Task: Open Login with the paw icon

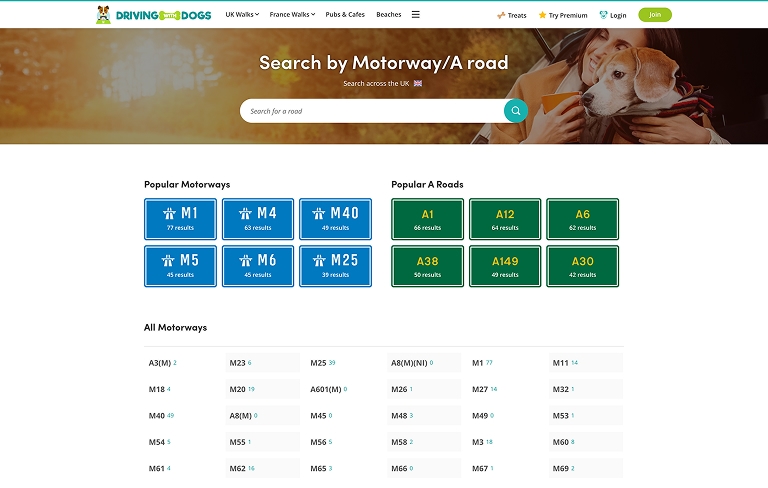Action: pos(613,15)
